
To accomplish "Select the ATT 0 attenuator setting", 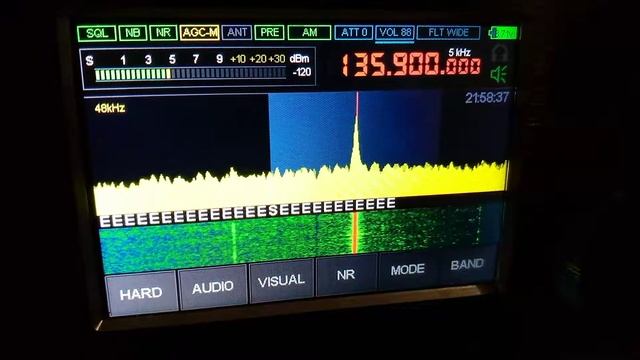I will click(x=354, y=33).
